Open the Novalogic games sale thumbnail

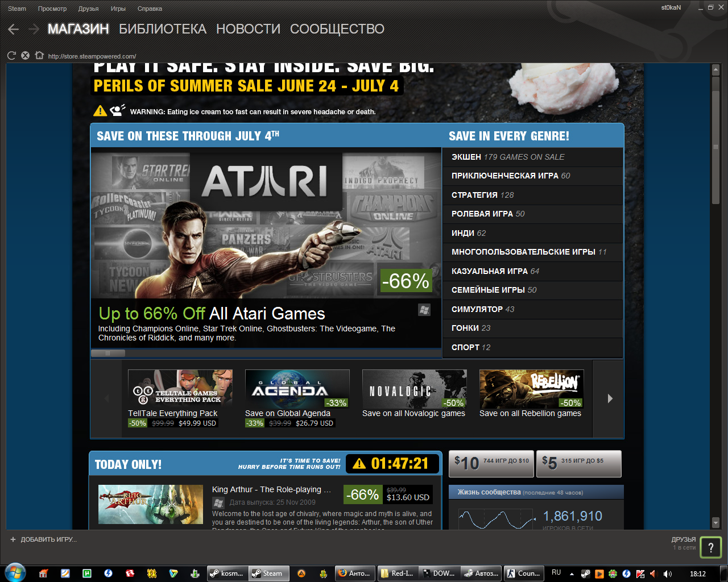[x=415, y=389]
